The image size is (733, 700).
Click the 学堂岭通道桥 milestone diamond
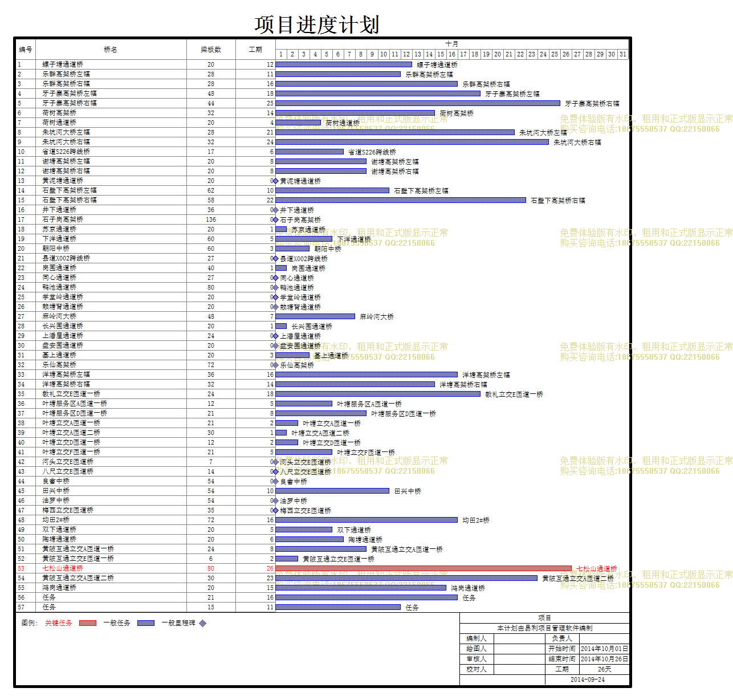pyautogui.click(x=276, y=297)
